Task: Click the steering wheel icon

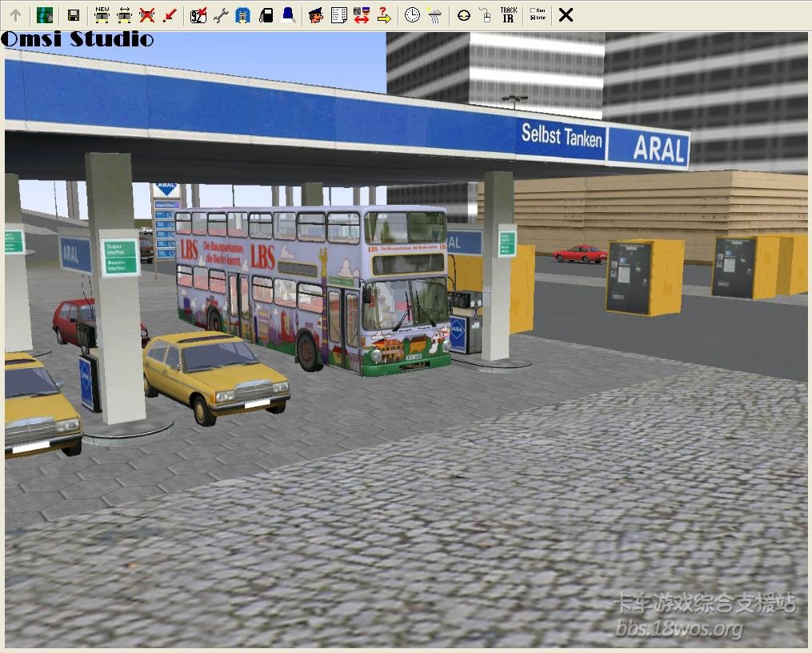Action: click(x=463, y=15)
